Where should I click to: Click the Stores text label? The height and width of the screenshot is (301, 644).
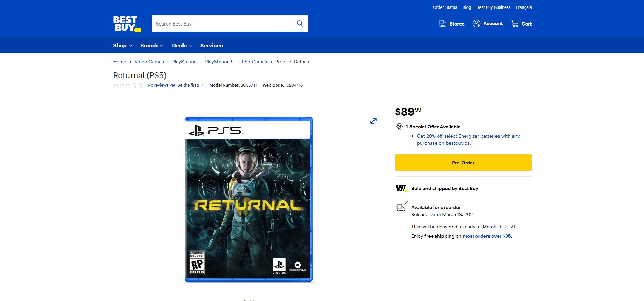tap(457, 24)
